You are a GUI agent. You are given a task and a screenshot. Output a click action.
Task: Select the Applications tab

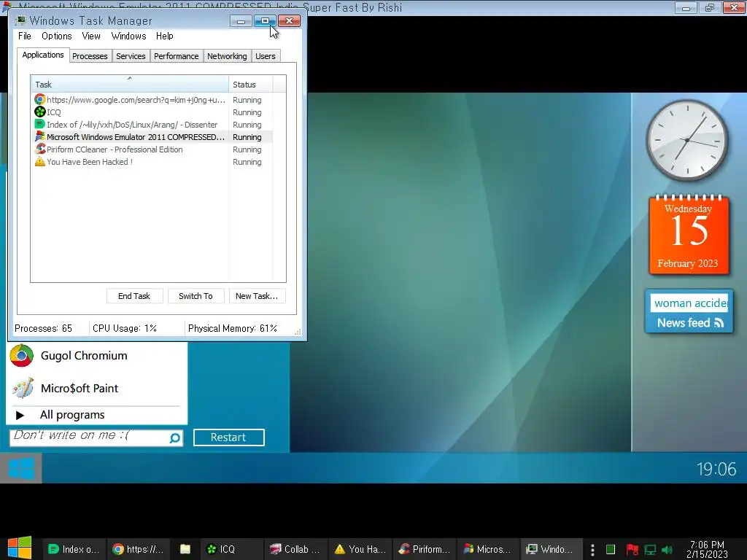tap(43, 55)
